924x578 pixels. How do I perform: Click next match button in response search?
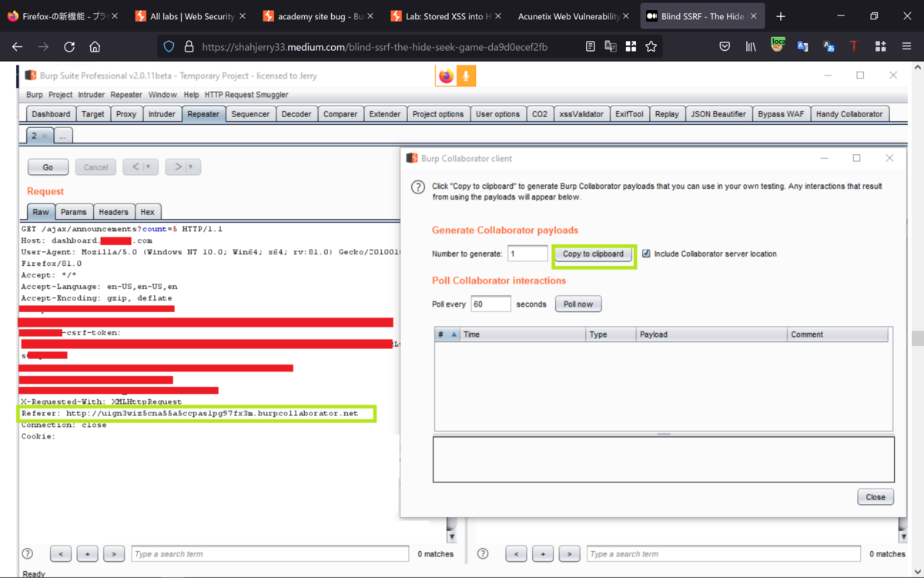pos(569,553)
